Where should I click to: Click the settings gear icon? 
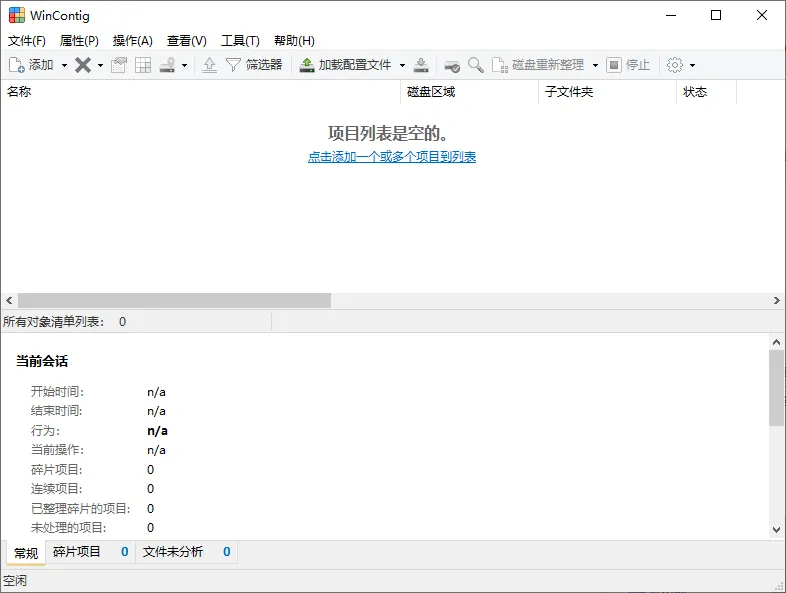674,65
